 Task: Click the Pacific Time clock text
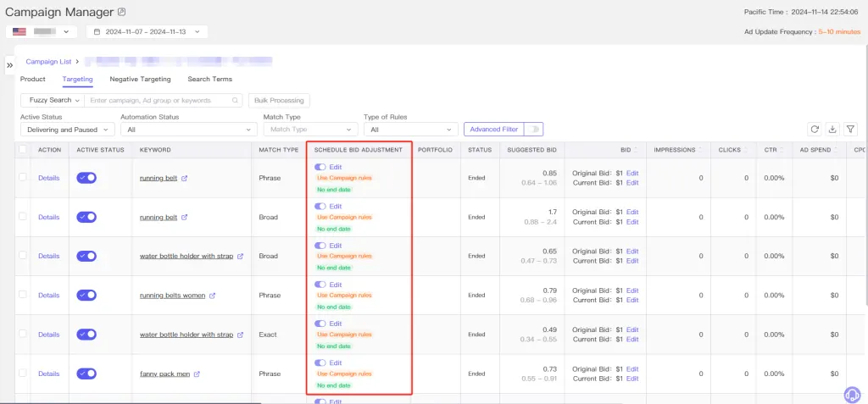[x=802, y=12]
